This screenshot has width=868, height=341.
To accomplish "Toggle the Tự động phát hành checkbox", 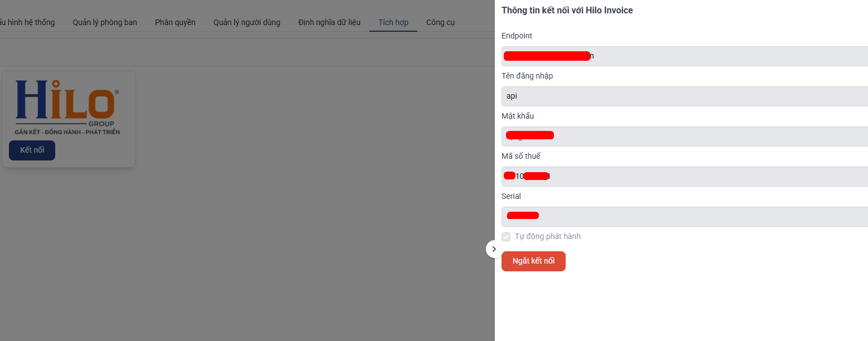I will [506, 237].
